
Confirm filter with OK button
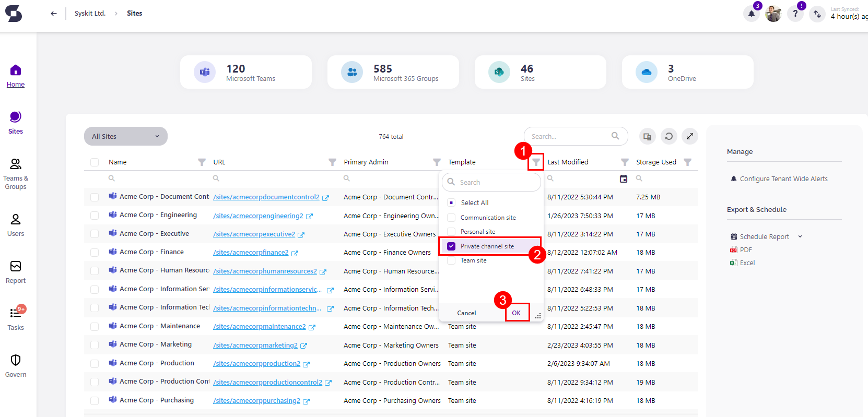point(517,313)
